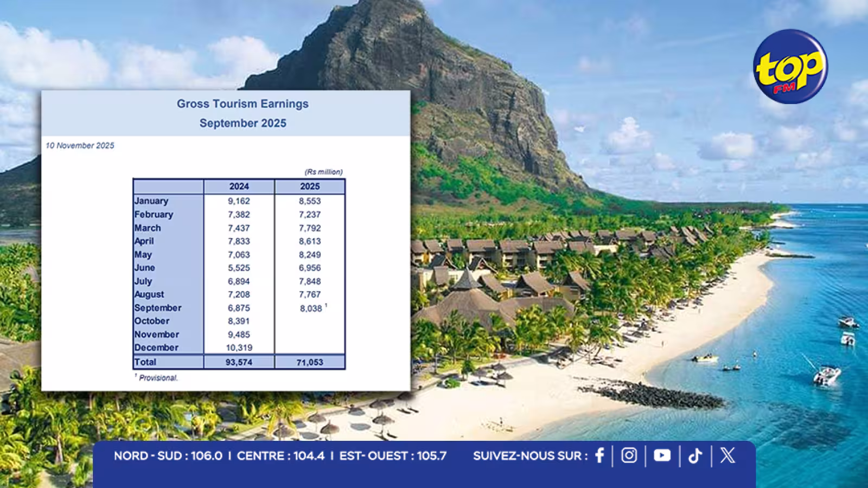Viewport: 868px width, 488px height.
Task: Click the September row label
Action: (x=158, y=307)
